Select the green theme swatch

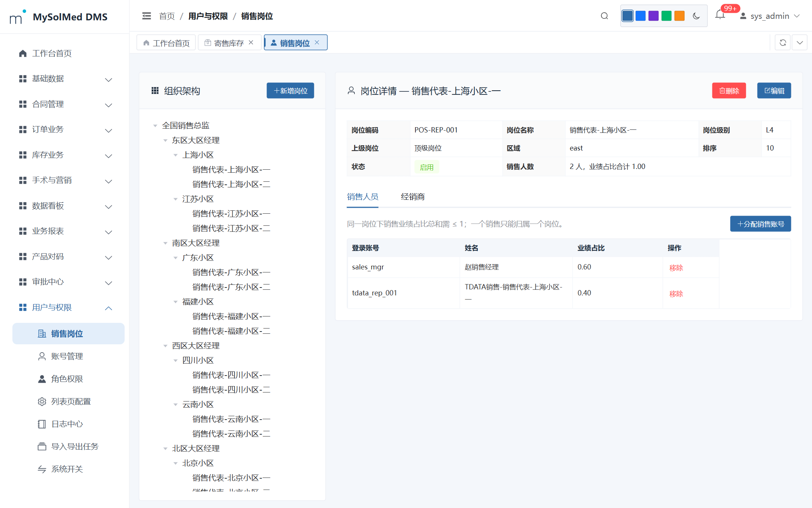tap(667, 16)
